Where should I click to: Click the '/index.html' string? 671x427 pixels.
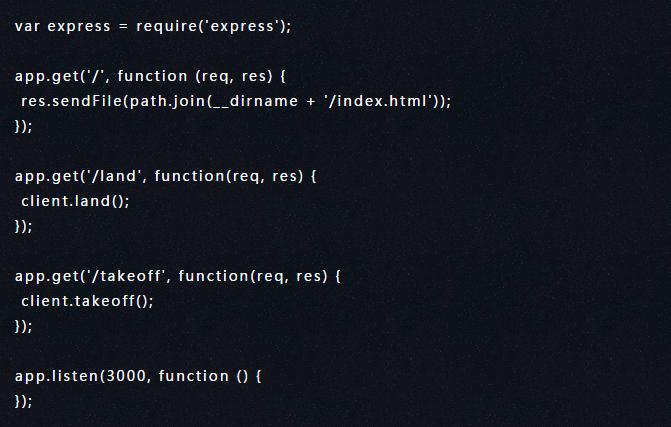click(377, 101)
